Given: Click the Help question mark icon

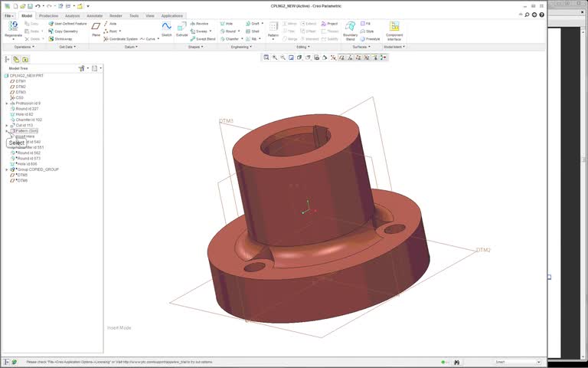Looking at the screenshot, I should (x=541, y=15).
